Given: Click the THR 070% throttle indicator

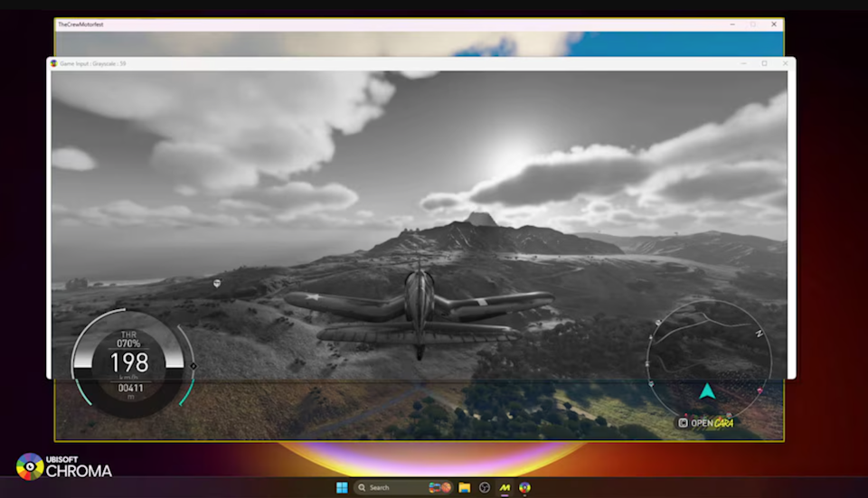Looking at the screenshot, I should tap(129, 340).
